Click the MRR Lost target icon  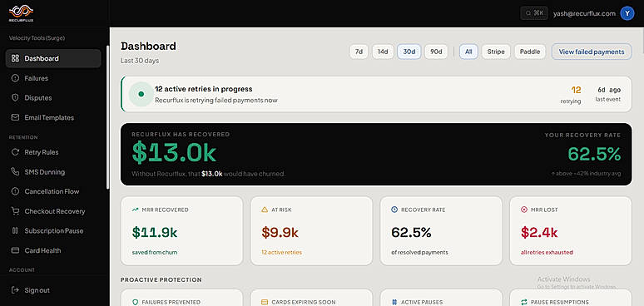pyautogui.click(x=523, y=210)
